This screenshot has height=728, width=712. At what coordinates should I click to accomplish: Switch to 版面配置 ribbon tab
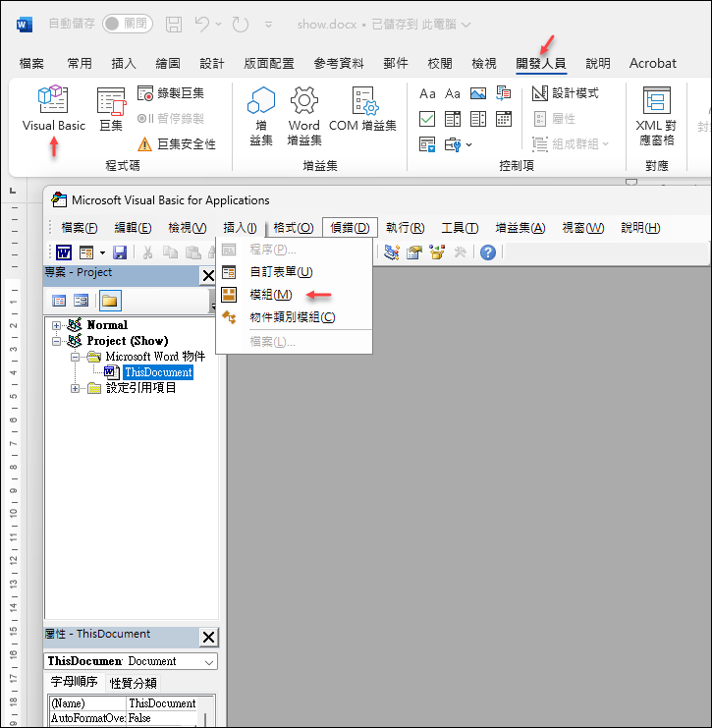click(x=269, y=64)
